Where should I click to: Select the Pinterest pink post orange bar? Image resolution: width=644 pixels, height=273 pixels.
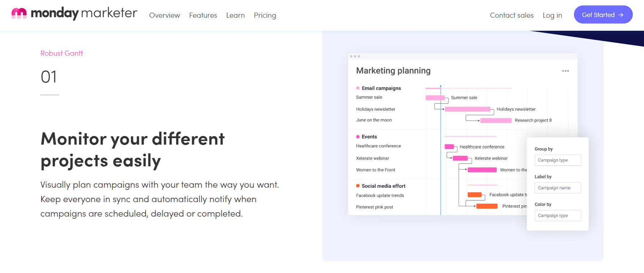pos(487,206)
